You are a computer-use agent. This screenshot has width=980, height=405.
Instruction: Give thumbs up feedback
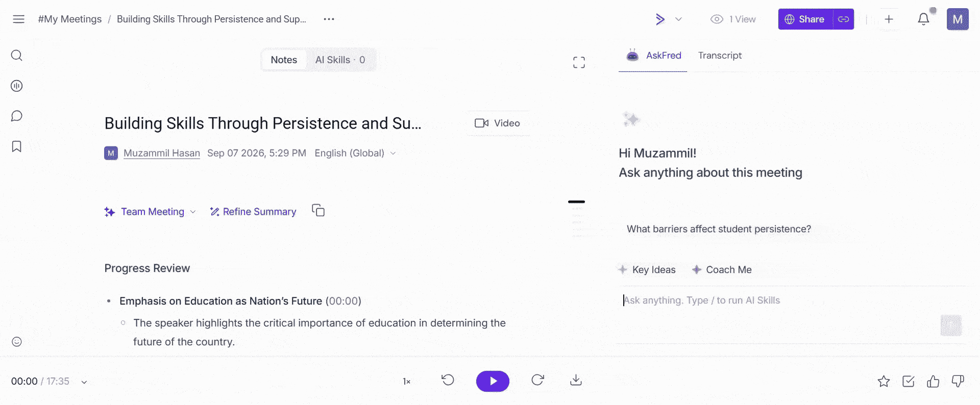point(933,382)
